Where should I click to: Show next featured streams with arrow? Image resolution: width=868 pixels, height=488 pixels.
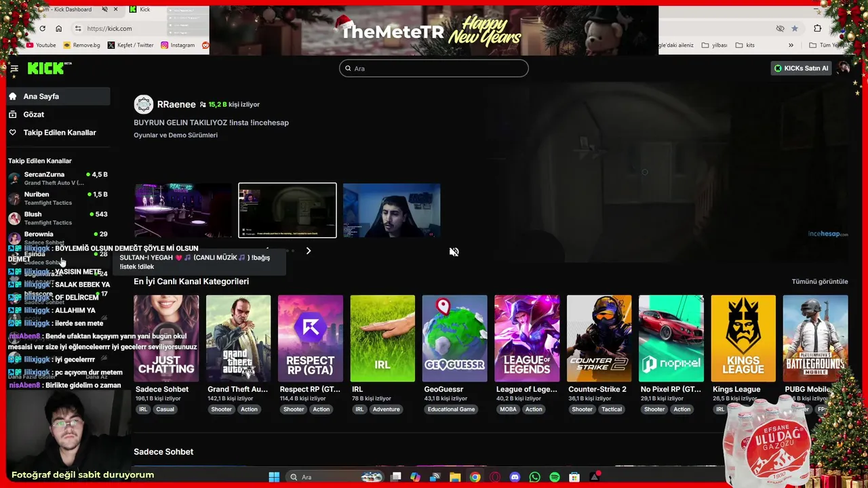(x=308, y=251)
